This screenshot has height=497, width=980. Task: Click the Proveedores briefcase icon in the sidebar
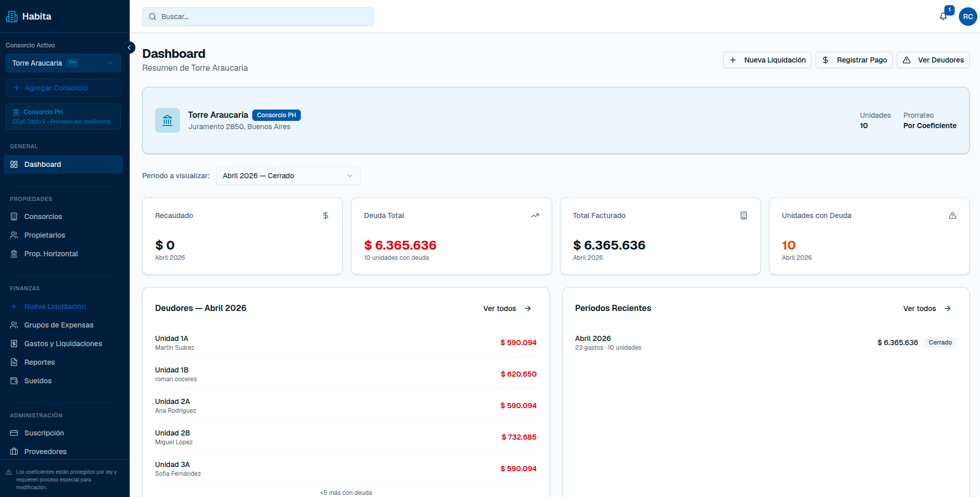click(x=14, y=452)
